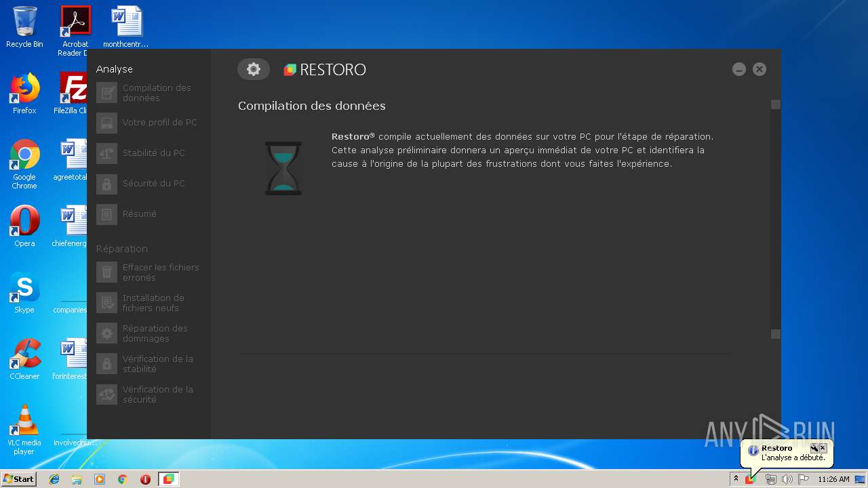Open the CCleaner desktop shortcut
Screen dimensions: 868x488
tap(24, 359)
